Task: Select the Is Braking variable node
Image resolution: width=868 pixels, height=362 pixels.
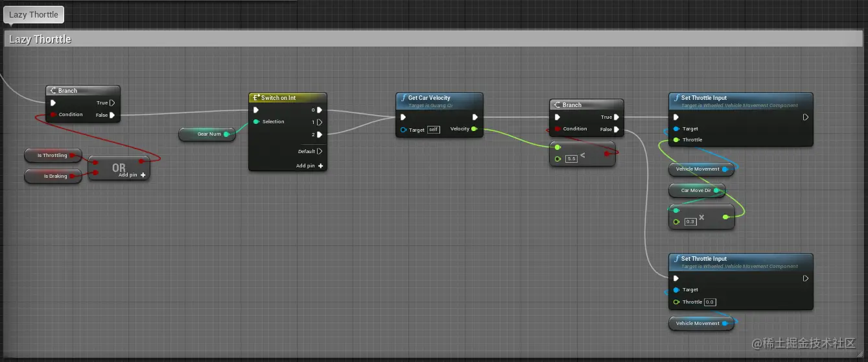Action: 53,176
